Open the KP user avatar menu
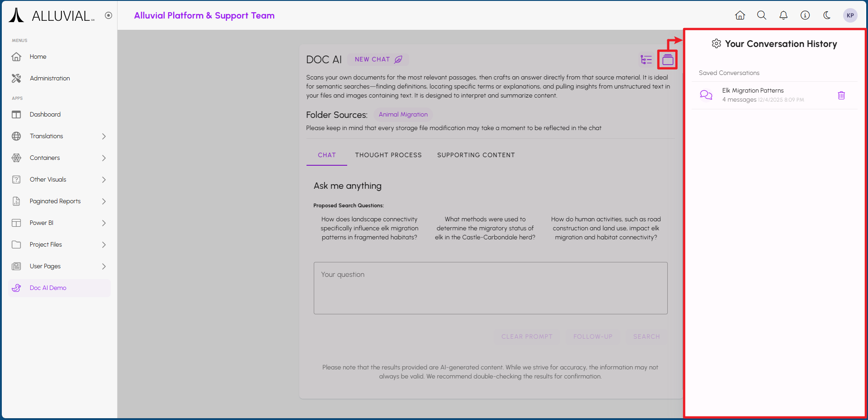868x420 pixels. (x=850, y=15)
